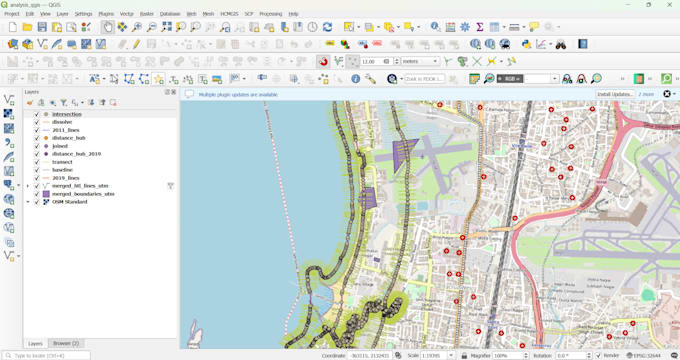
Task: Click the Install Updates button
Action: pos(615,94)
